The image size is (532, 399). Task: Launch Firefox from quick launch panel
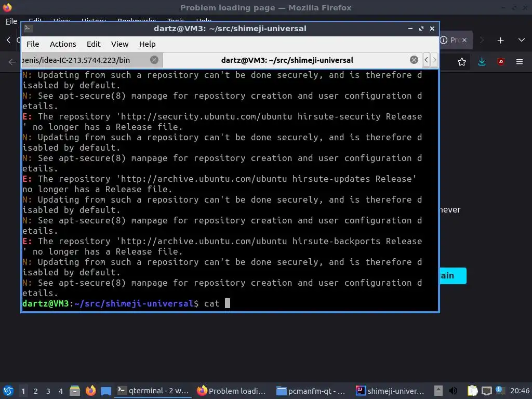tap(90, 391)
